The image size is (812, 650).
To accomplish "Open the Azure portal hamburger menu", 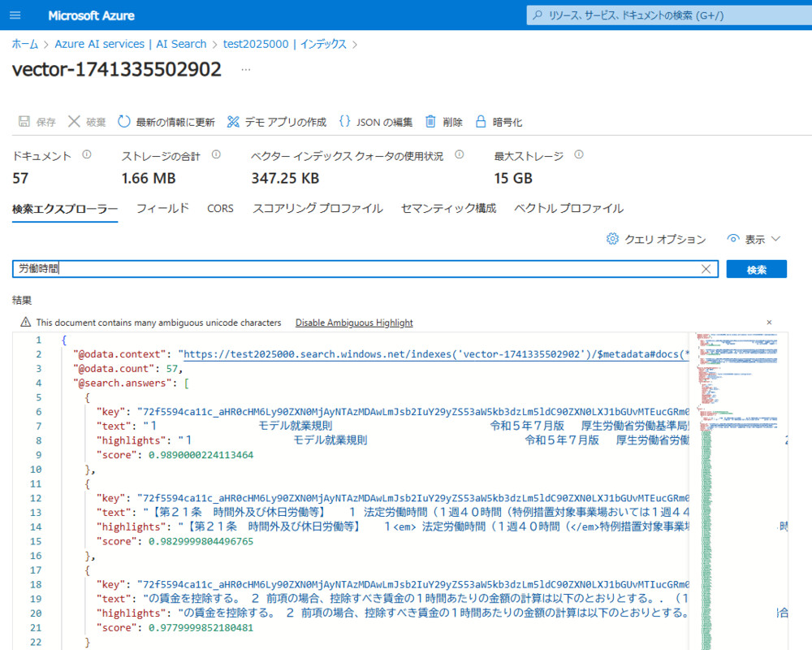I will 16,15.
